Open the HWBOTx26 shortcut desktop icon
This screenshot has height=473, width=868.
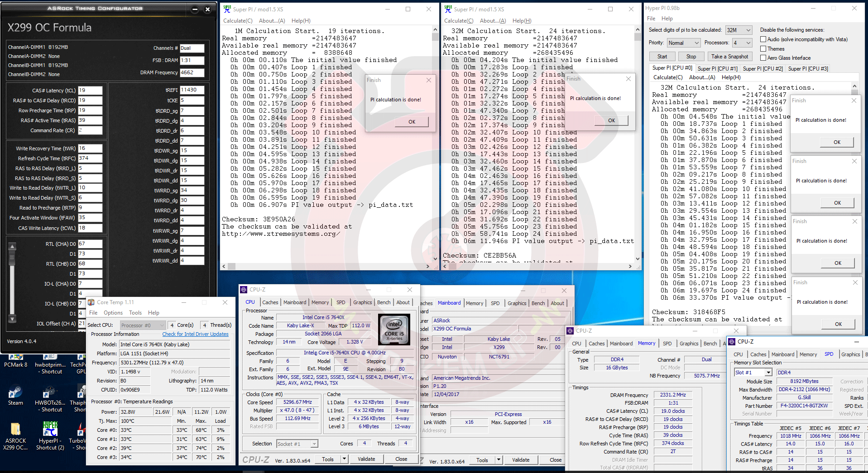[50, 392]
